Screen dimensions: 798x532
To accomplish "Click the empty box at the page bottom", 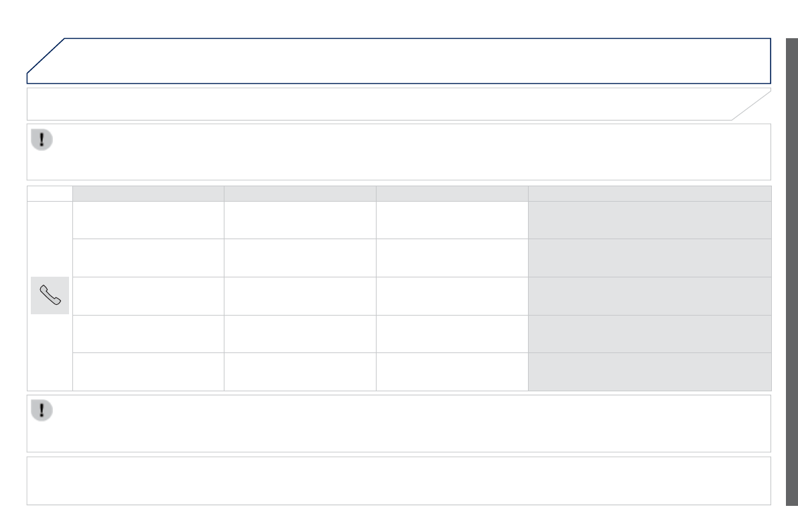I will coord(399,480).
